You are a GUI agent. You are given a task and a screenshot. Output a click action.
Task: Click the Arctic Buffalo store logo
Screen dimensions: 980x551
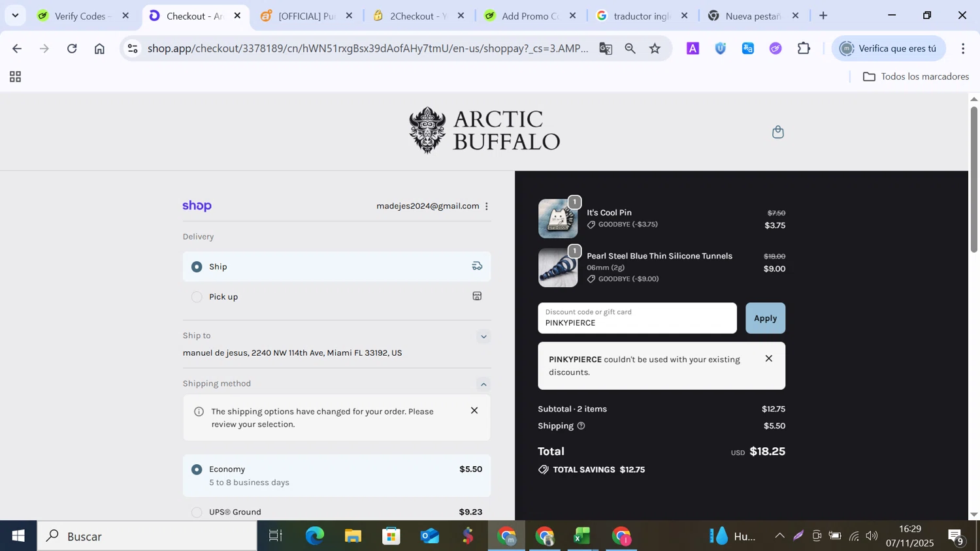(484, 130)
